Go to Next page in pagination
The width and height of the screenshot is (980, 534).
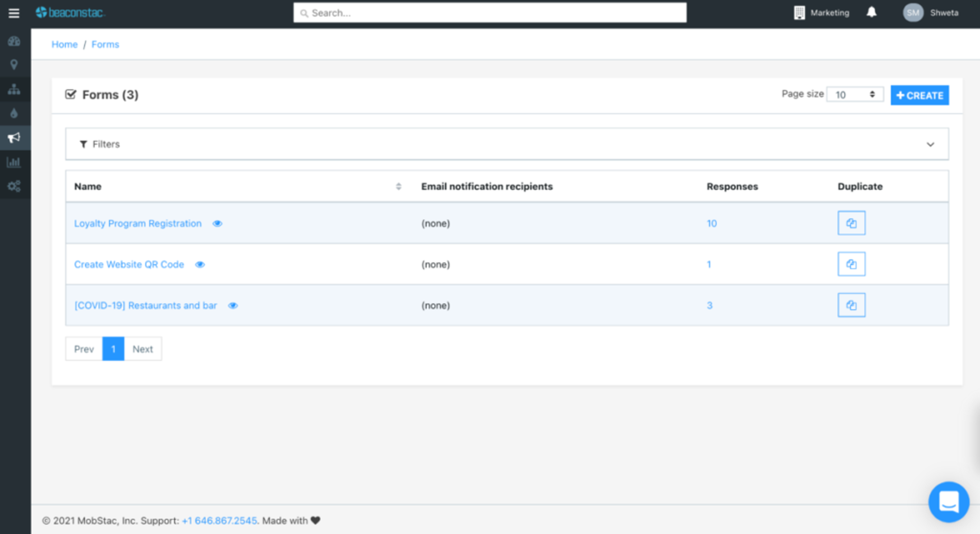[143, 349]
